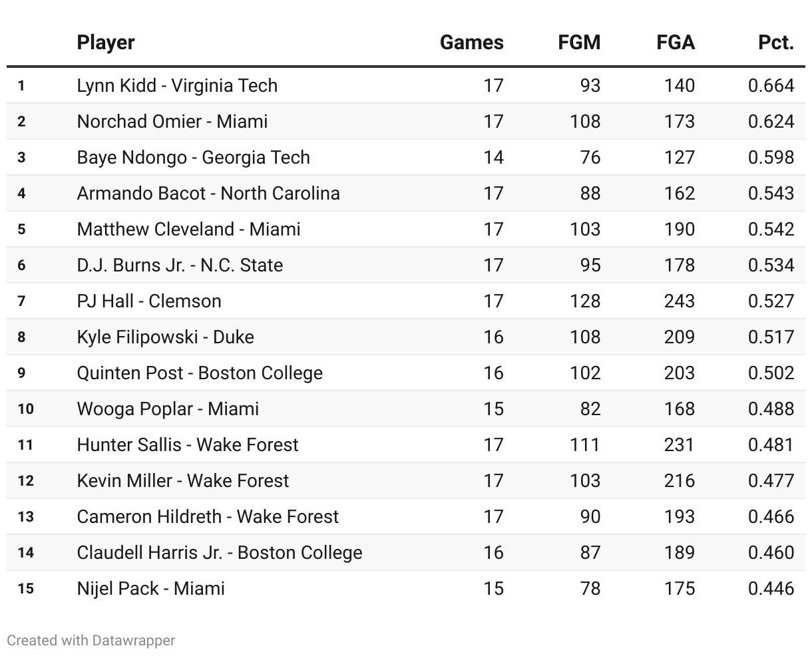Sort by the Games column header
Viewport: 812px width, 656px height.
pos(471,43)
